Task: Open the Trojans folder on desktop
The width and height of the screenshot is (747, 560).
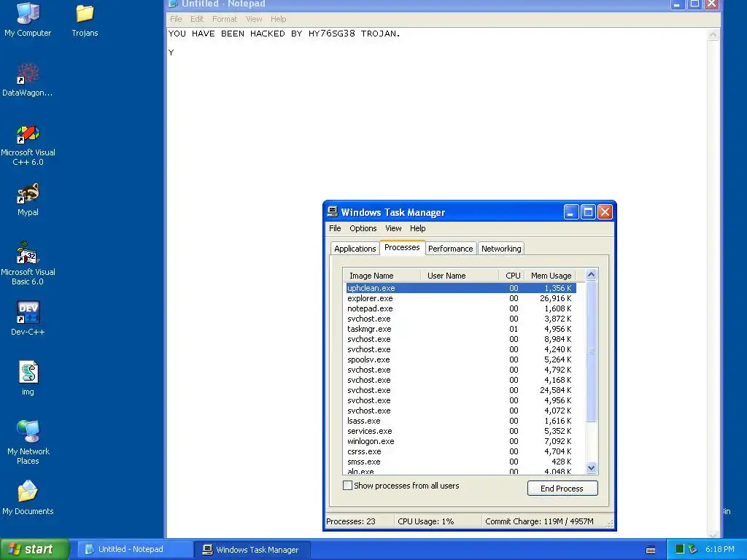Action: tap(85, 19)
